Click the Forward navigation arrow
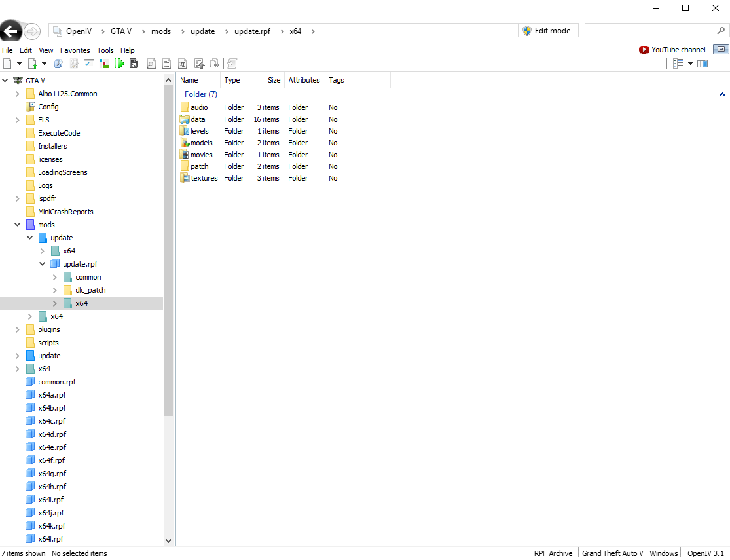This screenshot has width=730, height=560. [x=32, y=31]
